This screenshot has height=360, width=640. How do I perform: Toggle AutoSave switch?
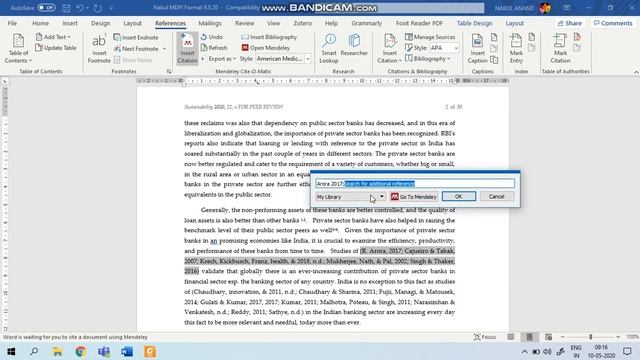[47, 8]
